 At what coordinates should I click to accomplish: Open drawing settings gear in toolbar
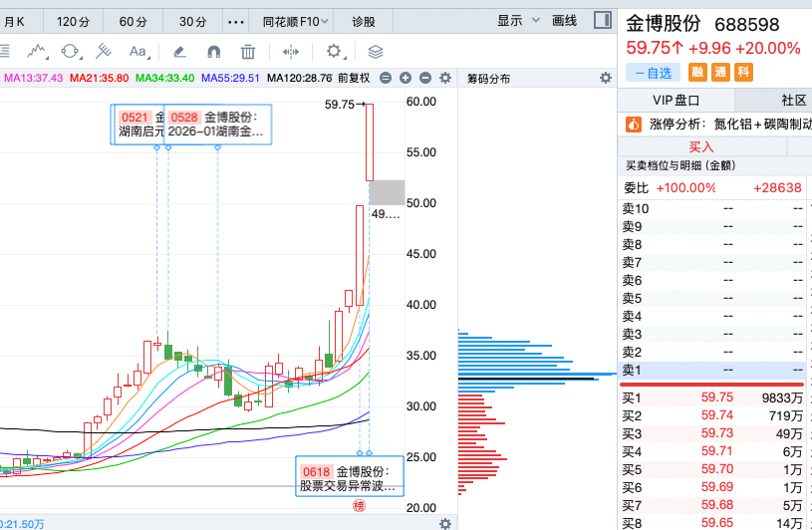[334, 51]
